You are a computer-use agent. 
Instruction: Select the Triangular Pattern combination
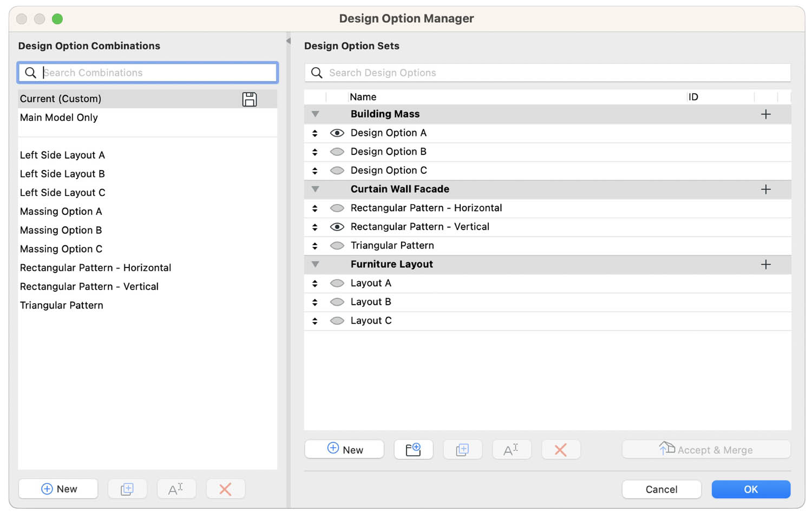pos(61,305)
